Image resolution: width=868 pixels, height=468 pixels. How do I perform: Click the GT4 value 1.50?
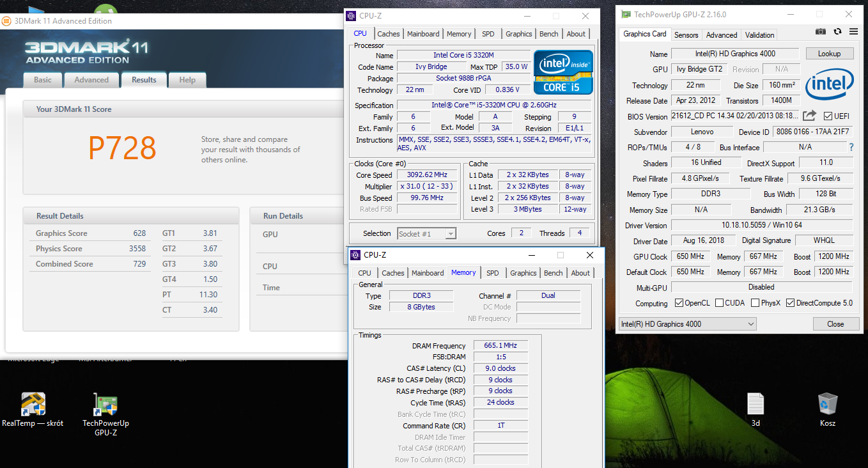(210, 279)
